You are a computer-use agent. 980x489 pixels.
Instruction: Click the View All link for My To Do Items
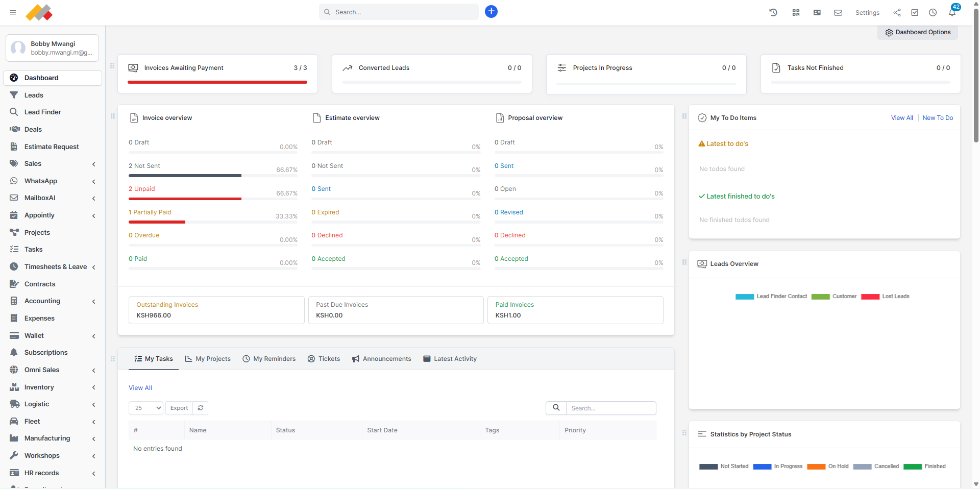[x=901, y=117]
